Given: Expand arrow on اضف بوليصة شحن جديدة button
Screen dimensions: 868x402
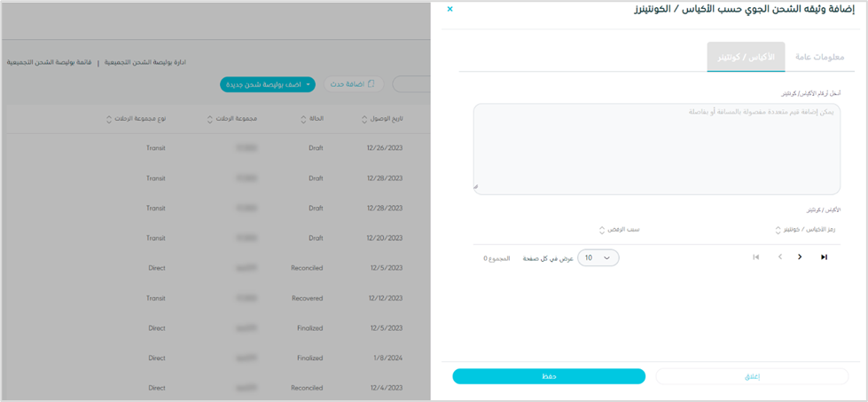Looking at the screenshot, I should coord(308,84).
